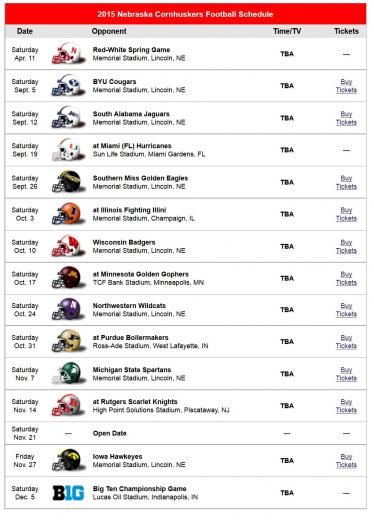Click the Miami Hurricanes helmet icon
This screenshot has width=374, height=520.
(67, 150)
